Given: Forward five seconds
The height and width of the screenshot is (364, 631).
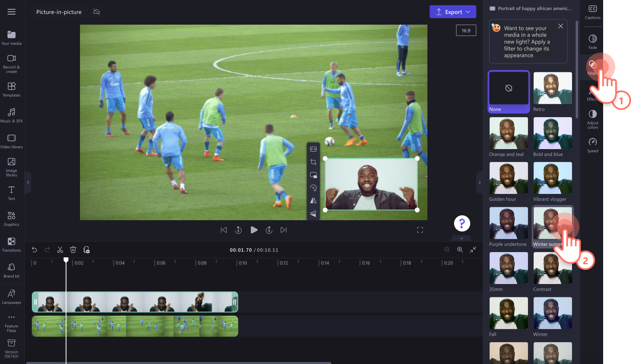Looking at the screenshot, I should point(269,230).
